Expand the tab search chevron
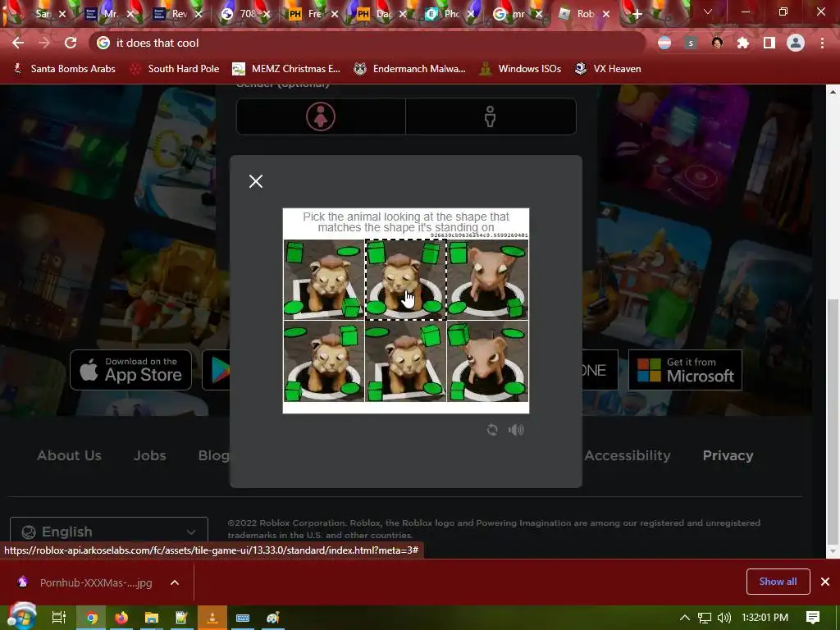This screenshot has height=630, width=840. [708, 11]
